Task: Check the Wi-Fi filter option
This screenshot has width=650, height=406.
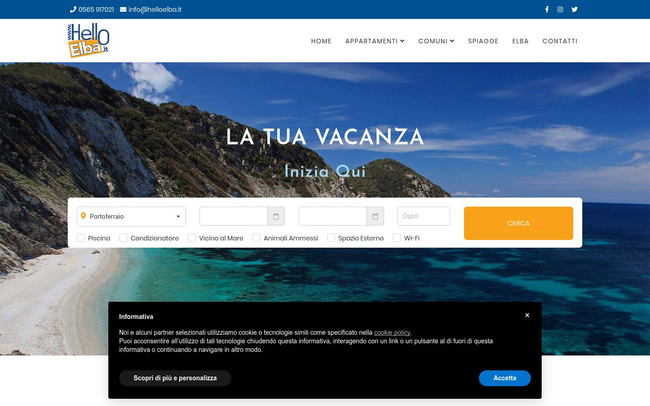Action: (397, 238)
